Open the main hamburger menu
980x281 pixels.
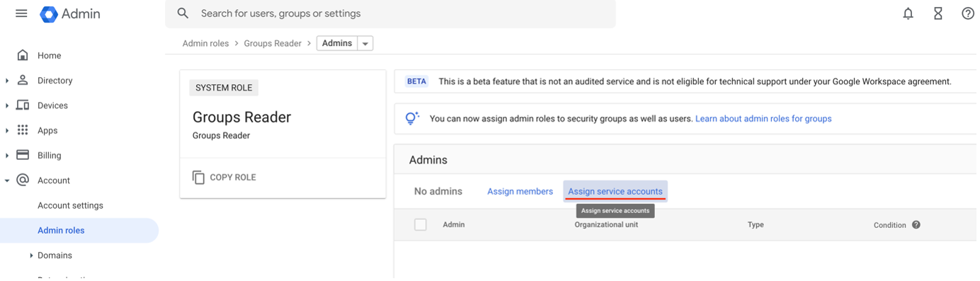(x=21, y=13)
